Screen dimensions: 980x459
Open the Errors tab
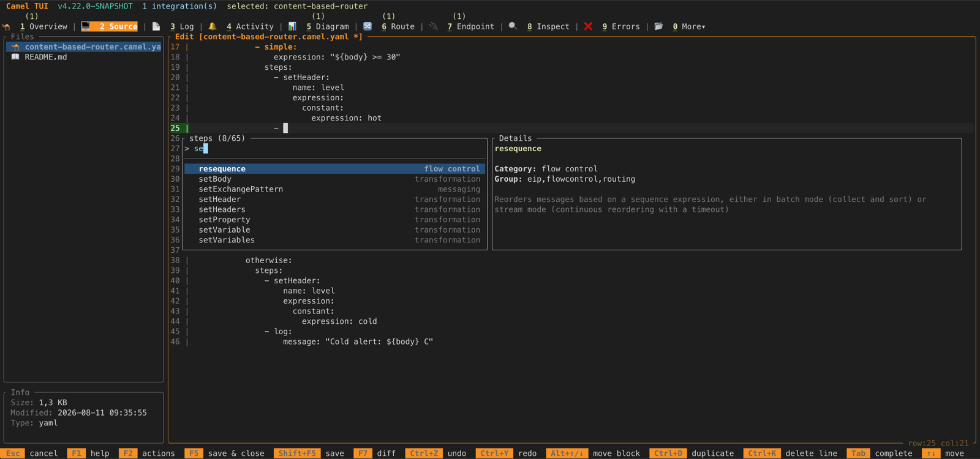point(621,26)
